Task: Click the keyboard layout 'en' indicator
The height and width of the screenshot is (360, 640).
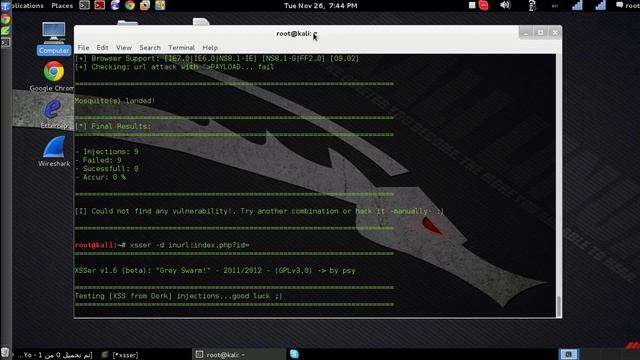Action: click(554, 6)
